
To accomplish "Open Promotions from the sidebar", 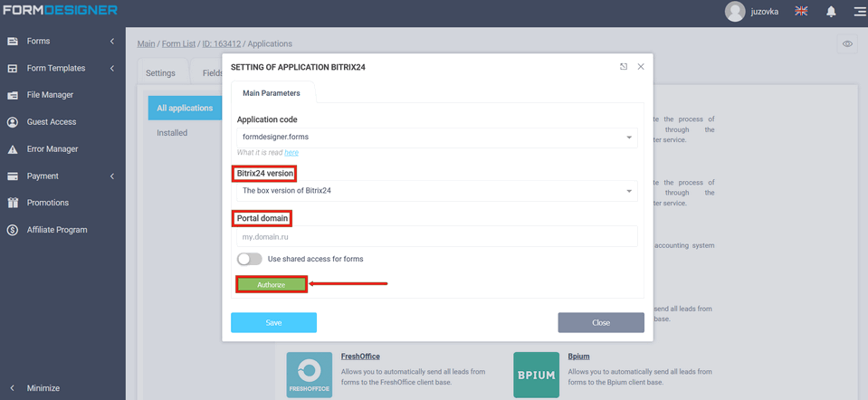I will click(x=48, y=203).
